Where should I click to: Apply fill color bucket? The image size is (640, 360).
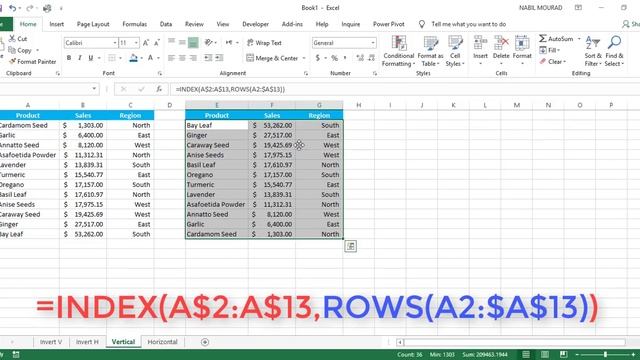(133, 58)
